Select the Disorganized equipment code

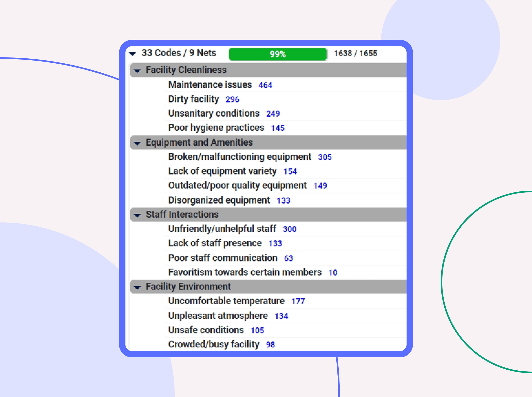click(219, 200)
